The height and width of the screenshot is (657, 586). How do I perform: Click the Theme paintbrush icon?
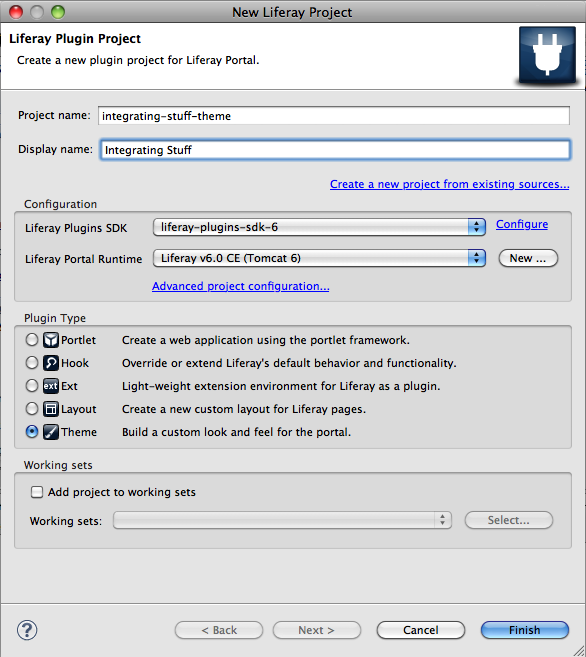point(51,432)
